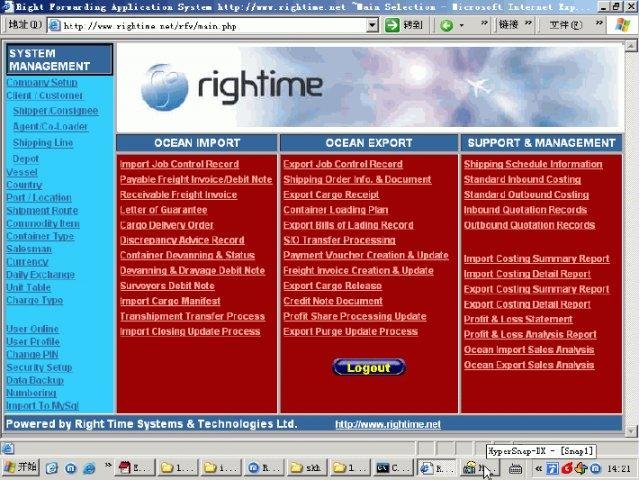
Task: Open the Import To MySql link
Action: (42, 406)
